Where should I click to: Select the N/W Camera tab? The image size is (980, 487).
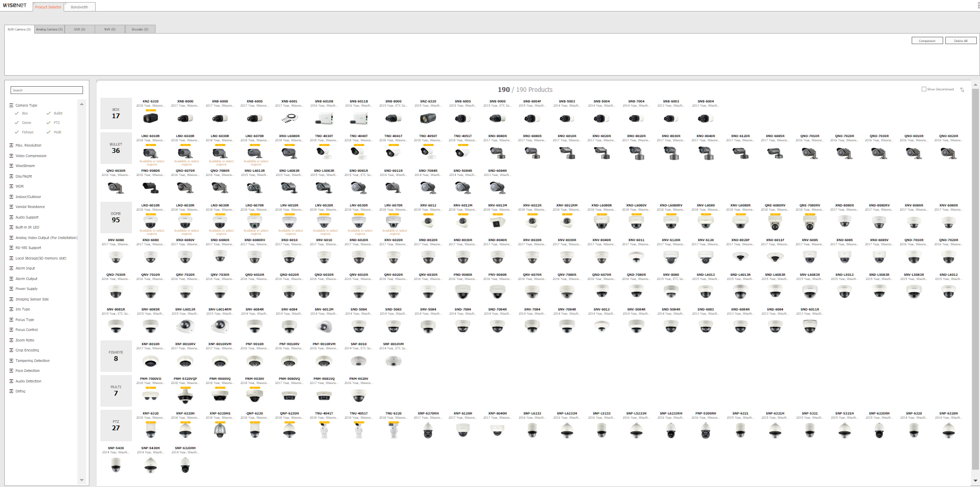19,29
